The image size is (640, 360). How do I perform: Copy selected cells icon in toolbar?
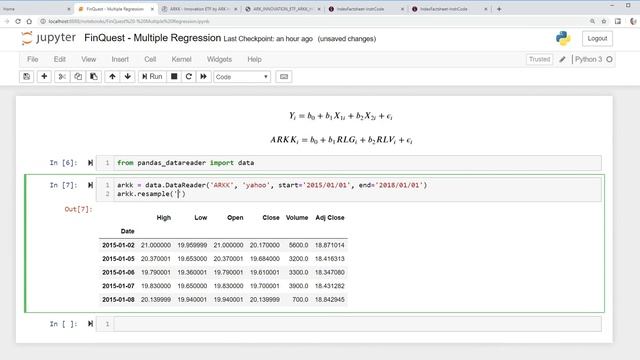(x=78, y=77)
